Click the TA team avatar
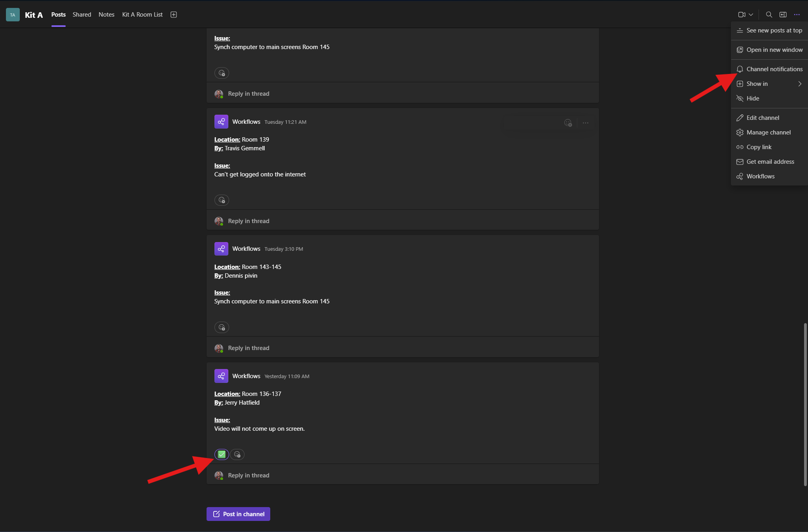 pos(13,15)
